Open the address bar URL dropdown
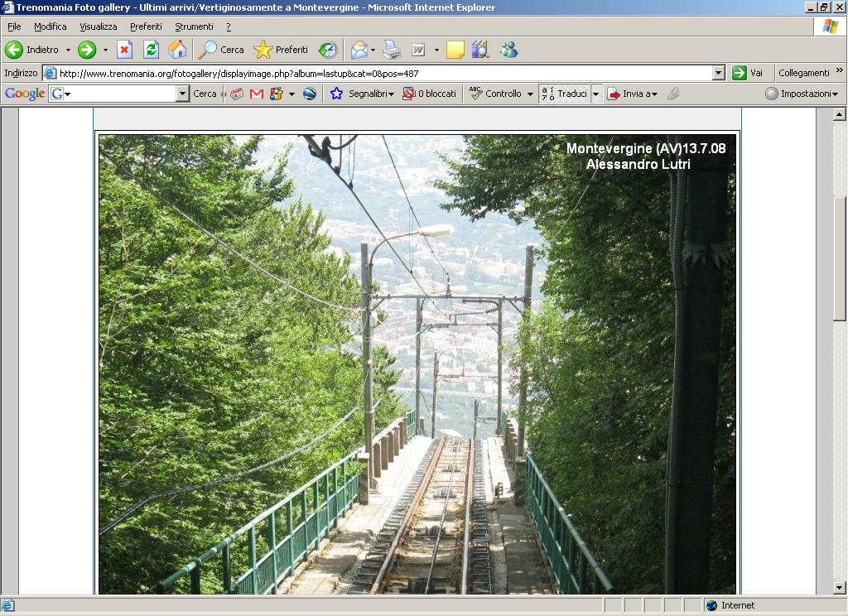The width and height of the screenshot is (848, 616). point(719,73)
